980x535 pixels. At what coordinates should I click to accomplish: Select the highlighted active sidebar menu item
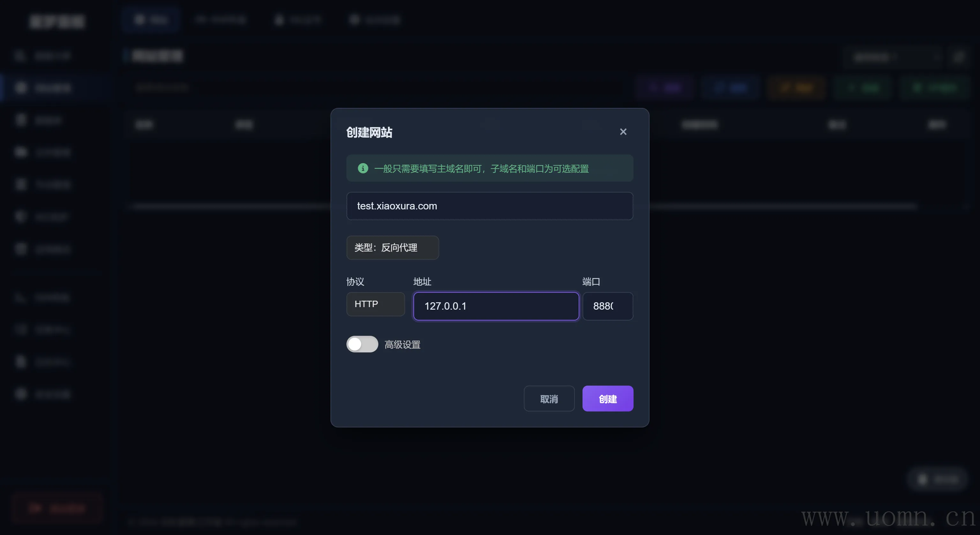point(53,88)
